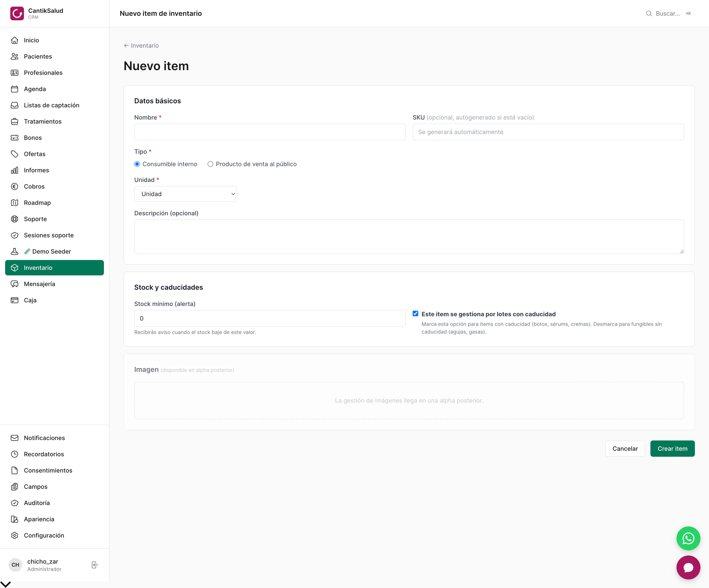Click the Demo Seeder flask icon
This screenshot has width=709, height=588.
pos(15,251)
